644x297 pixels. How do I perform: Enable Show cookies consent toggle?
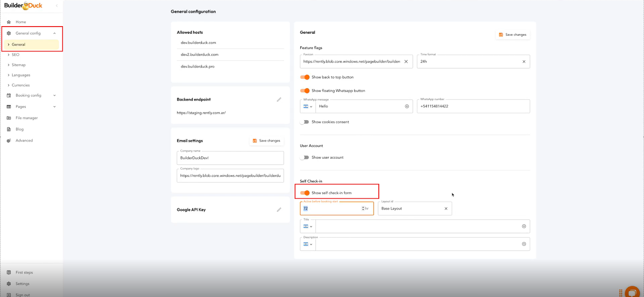point(305,122)
